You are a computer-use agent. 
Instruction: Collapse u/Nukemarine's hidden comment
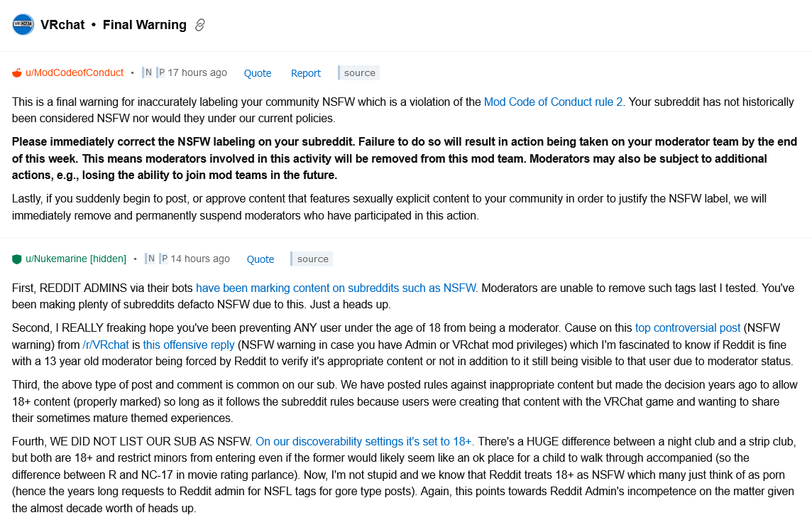109,259
